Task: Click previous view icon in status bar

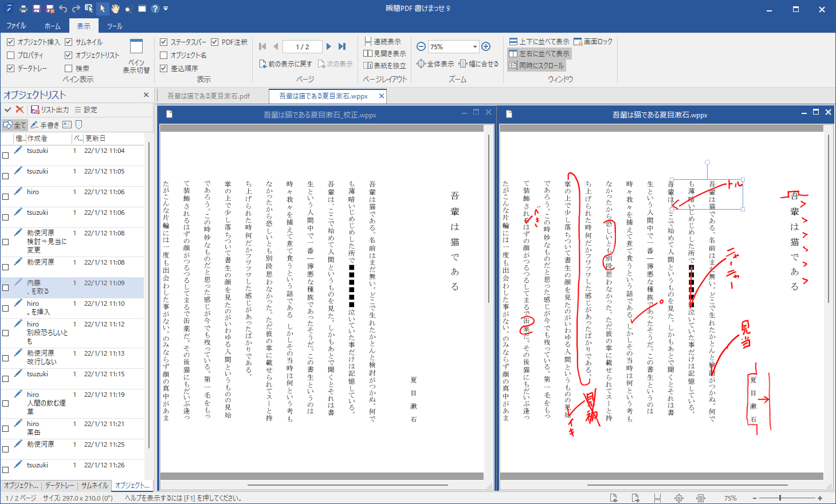Action: [614, 498]
